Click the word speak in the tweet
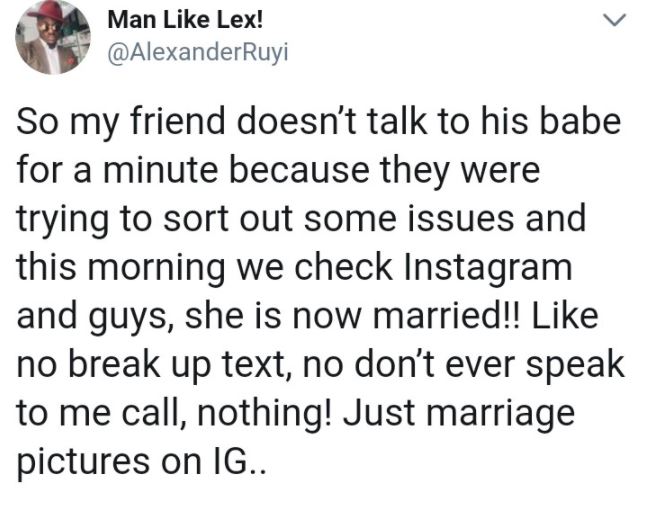 tap(576, 365)
